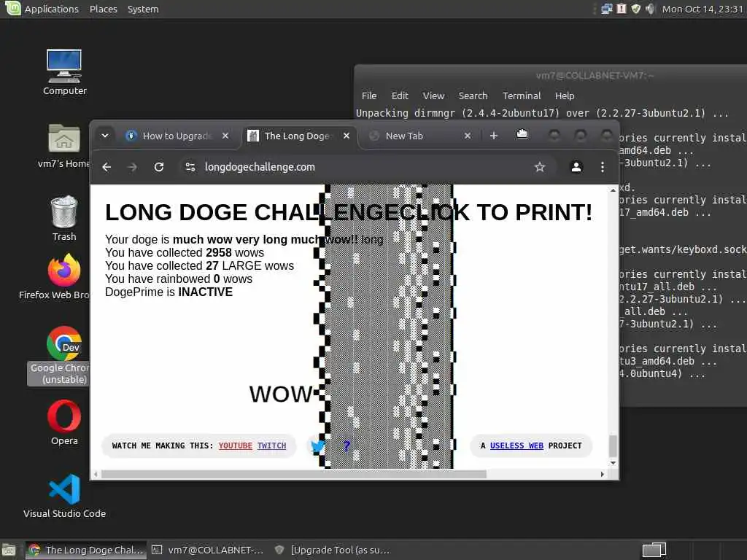
Task: Click the show desktop icon in bottom panel
Action: click(9, 550)
